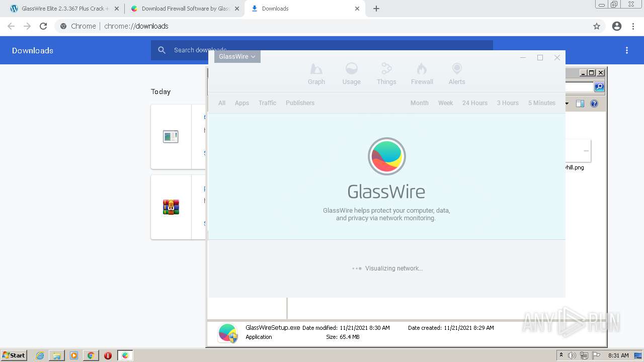The width and height of the screenshot is (644, 362).
Task: Switch to GlassWire from the taskbar
Action: tap(125, 355)
